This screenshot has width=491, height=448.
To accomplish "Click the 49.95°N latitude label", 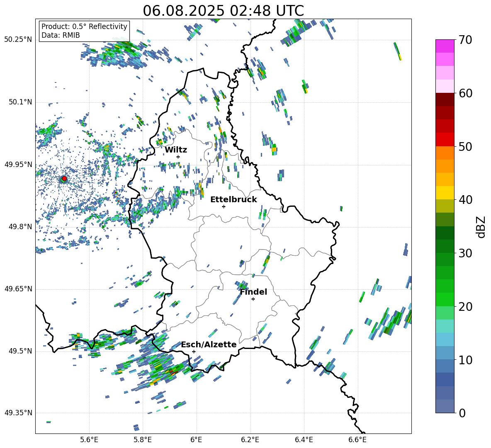I will pyautogui.click(x=18, y=164).
